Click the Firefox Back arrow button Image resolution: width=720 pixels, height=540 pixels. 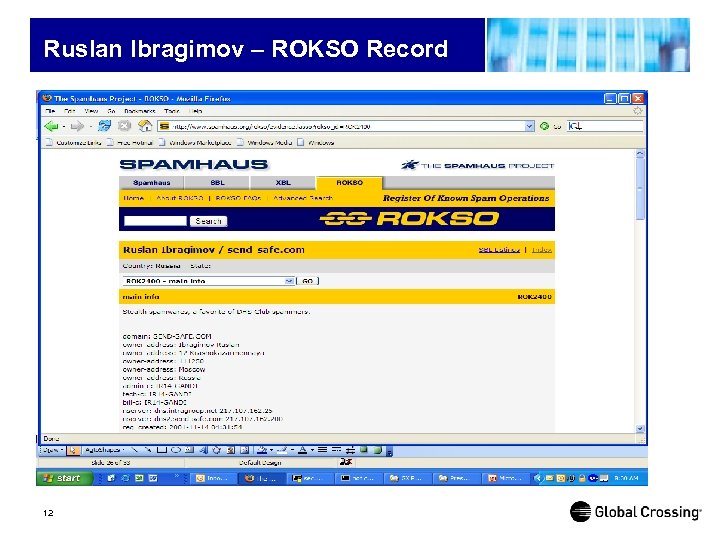coord(51,126)
